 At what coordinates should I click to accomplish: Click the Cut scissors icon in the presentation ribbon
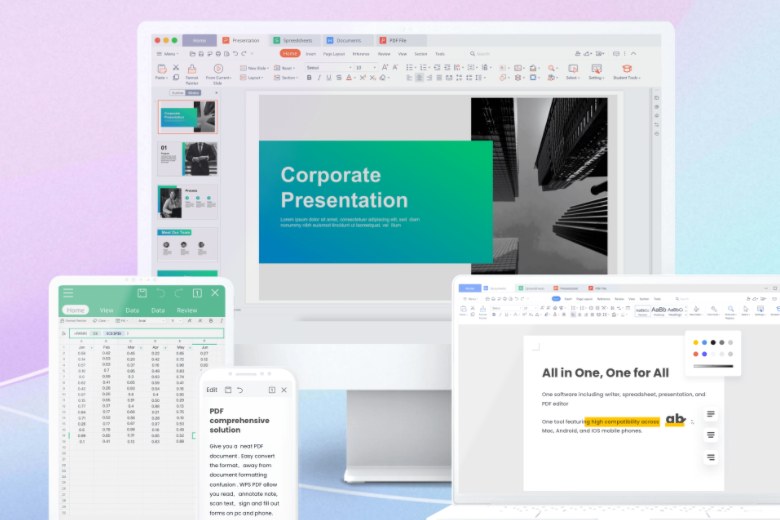click(x=176, y=67)
